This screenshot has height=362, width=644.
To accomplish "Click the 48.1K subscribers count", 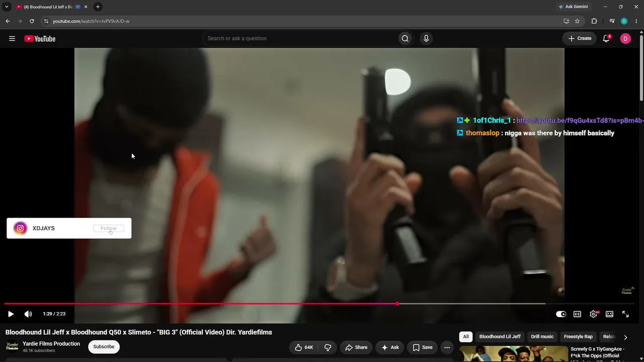I will point(39,351).
